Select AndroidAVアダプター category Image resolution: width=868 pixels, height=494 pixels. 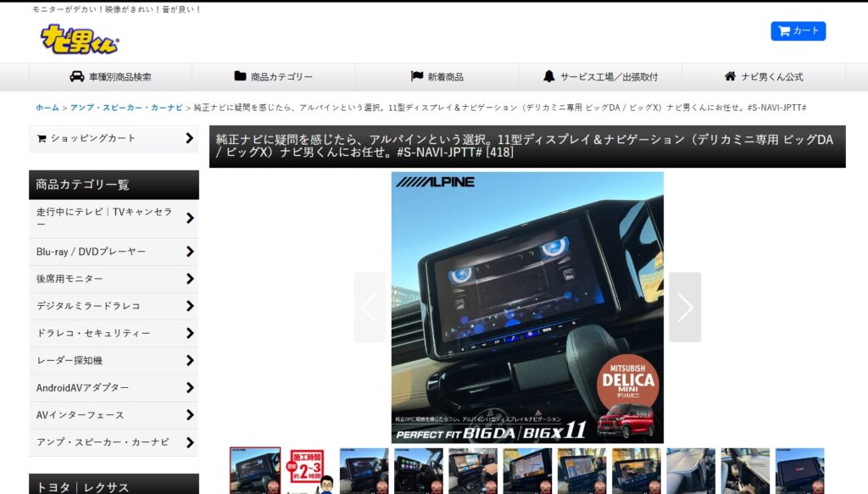click(x=114, y=388)
